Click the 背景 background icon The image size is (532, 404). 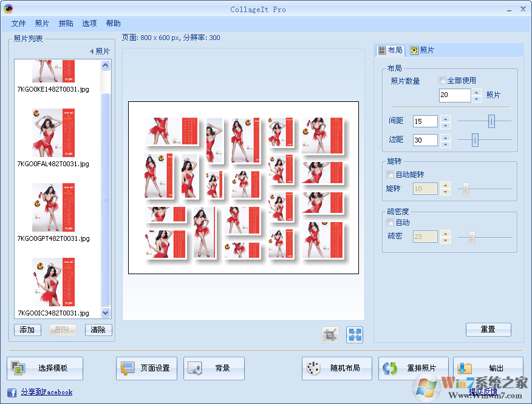(195, 368)
